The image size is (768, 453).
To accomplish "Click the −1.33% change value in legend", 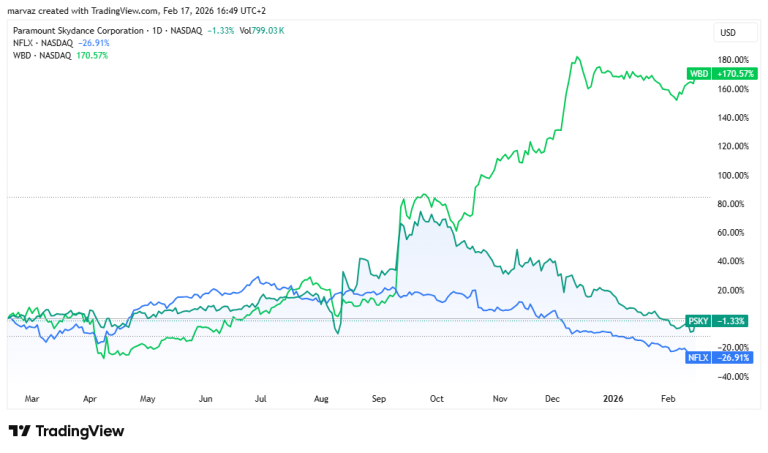I will pos(220,30).
